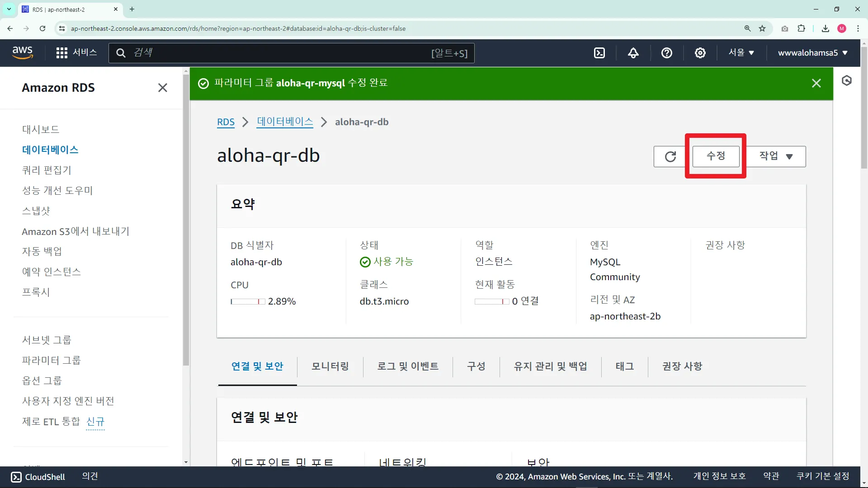Switch to the 모니터링 tab

330,366
